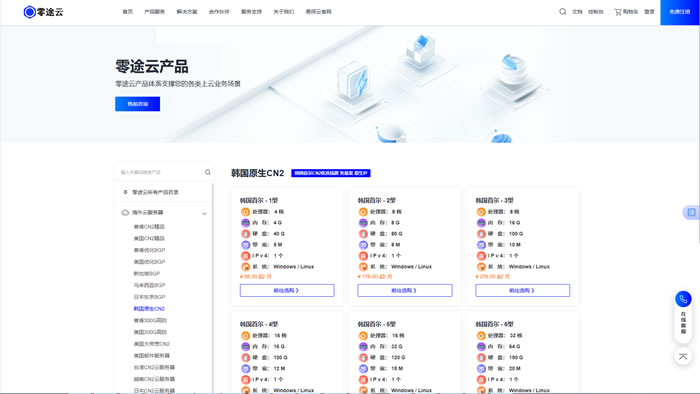The width and height of the screenshot is (700, 394).
Task: Open the light-blue floating panel icon on right edge
Action: (692, 212)
